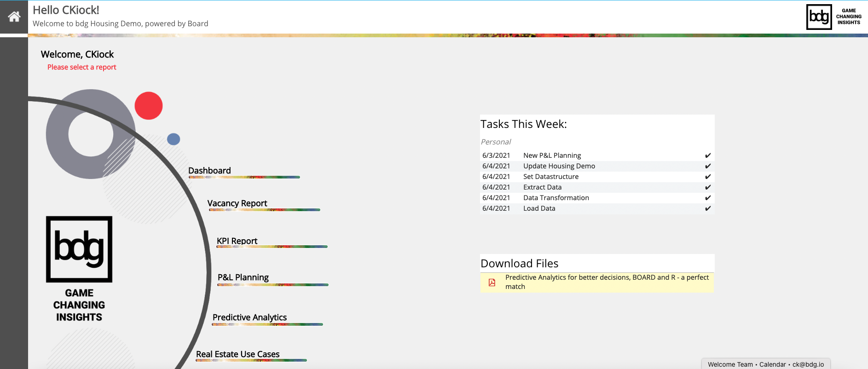
Task: Click the Welcome Team footer link
Action: click(730, 364)
